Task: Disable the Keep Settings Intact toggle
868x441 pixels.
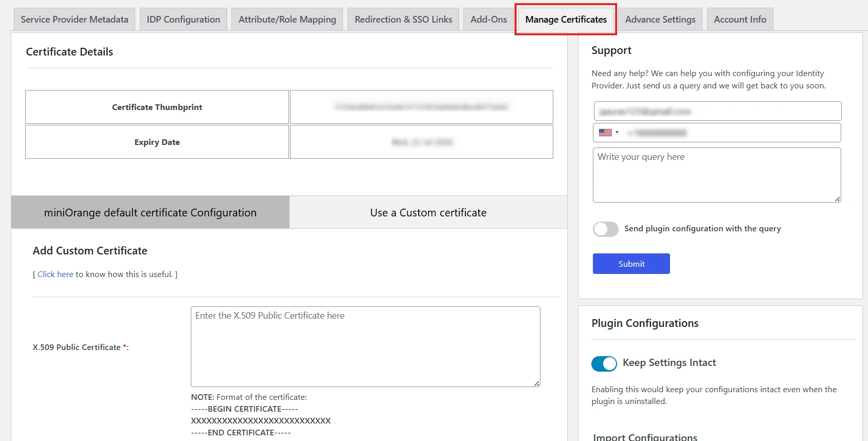Action: tap(604, 364)
